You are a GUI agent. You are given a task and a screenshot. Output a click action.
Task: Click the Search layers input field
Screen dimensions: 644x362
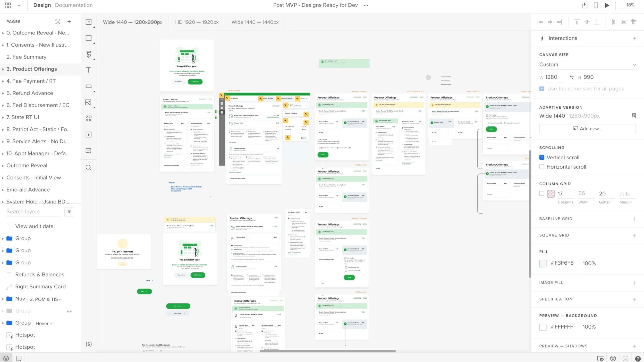tap(33, 212)
